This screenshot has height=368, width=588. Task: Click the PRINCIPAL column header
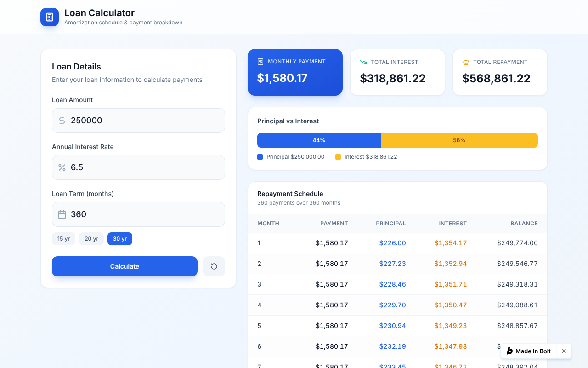point(391,224)
